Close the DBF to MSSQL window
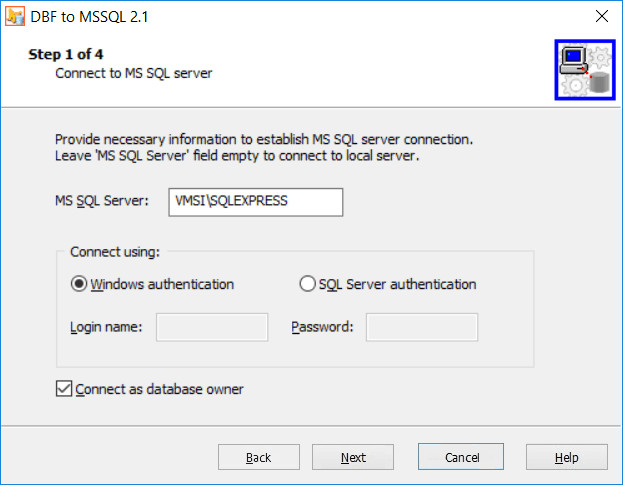The height and width of the screenshot is (485, 623). click(x=602, y=16)
